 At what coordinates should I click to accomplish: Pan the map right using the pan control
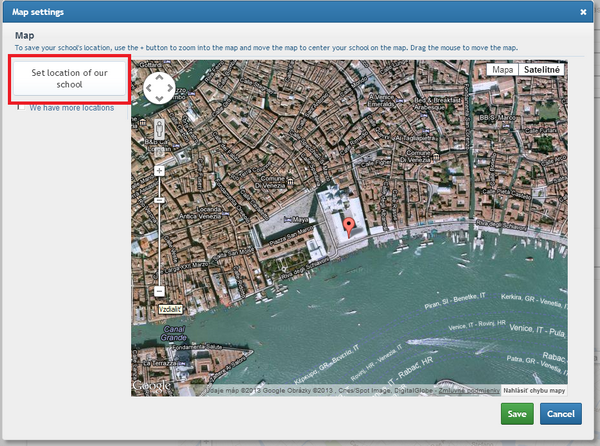coord(171,88)
